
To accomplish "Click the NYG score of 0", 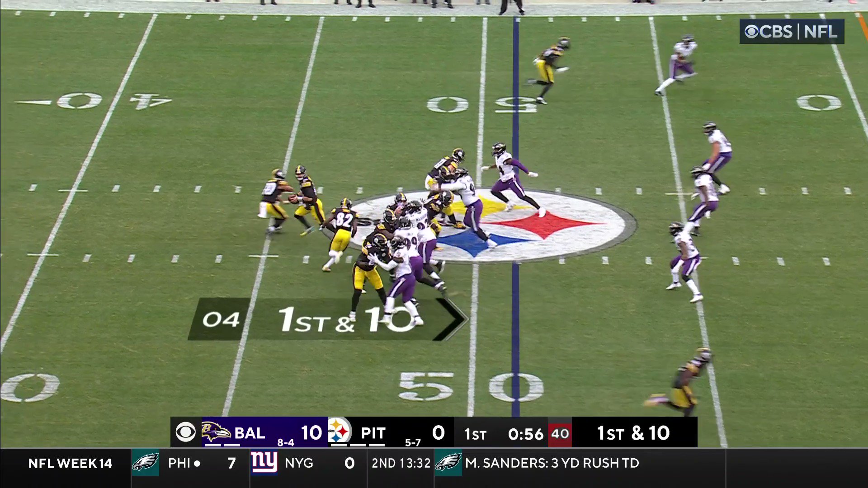I will click(x=349, y=463).
